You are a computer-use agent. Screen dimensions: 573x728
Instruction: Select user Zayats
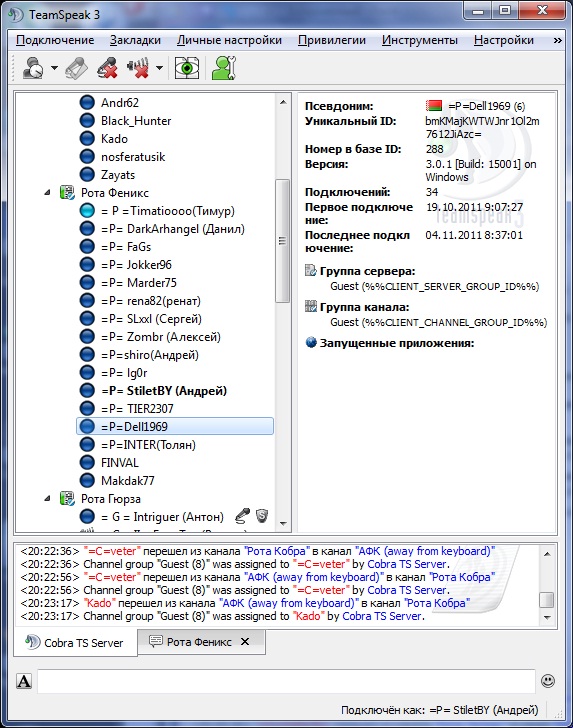coord(118,175)
